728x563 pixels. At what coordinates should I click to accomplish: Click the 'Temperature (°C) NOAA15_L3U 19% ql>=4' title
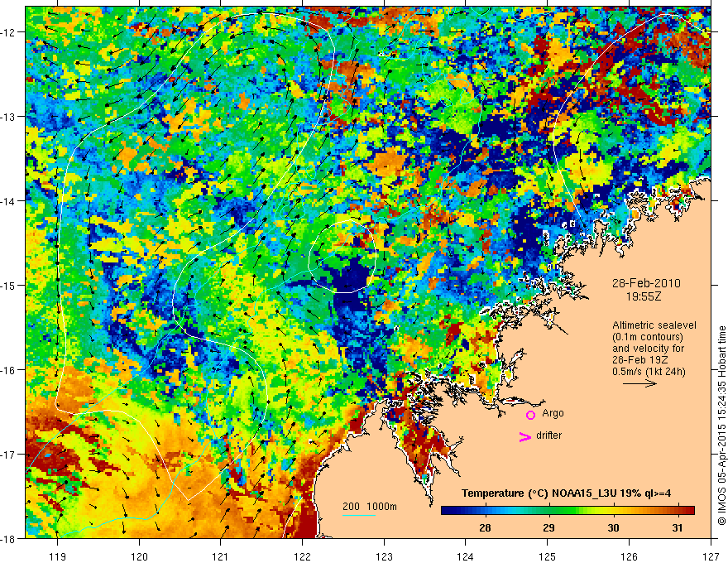[x=567, y=493]
